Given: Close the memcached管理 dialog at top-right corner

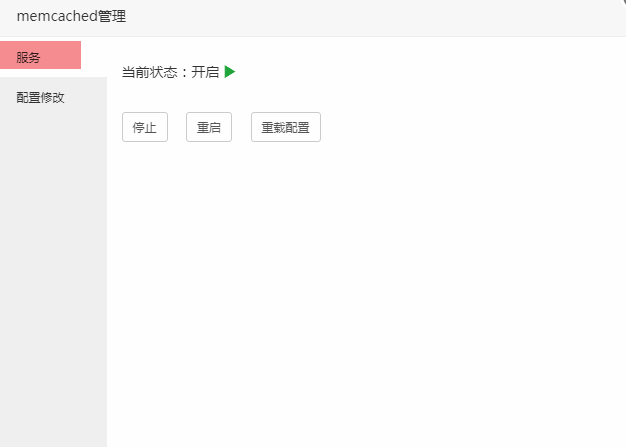Looking at the screenshot, I should [x=622, y=2].
